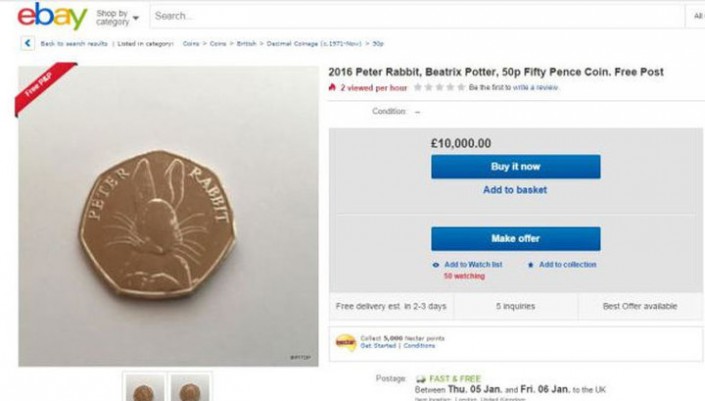Click the eye icon beside Watch list
Screen dimensions: 705x401
436,265
